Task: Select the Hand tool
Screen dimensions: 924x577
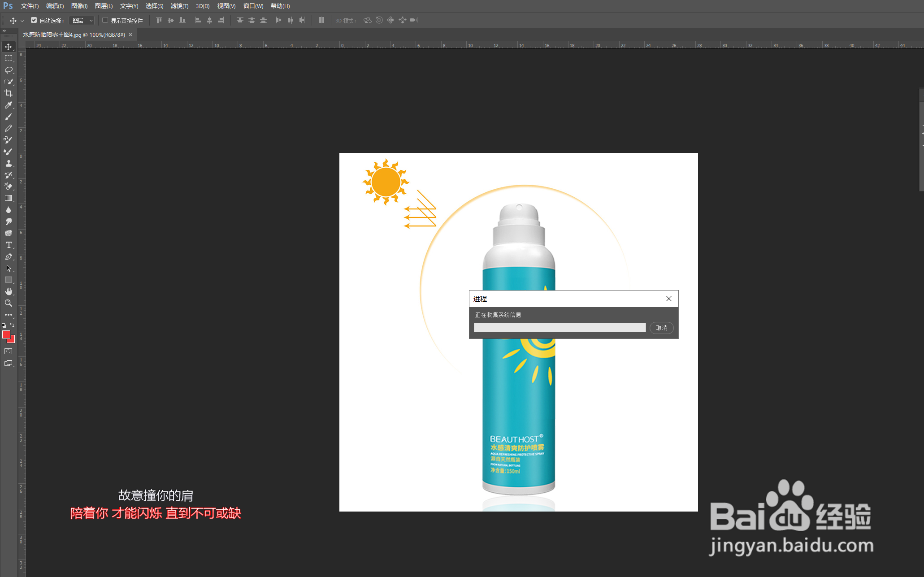Action: (8, 291)
